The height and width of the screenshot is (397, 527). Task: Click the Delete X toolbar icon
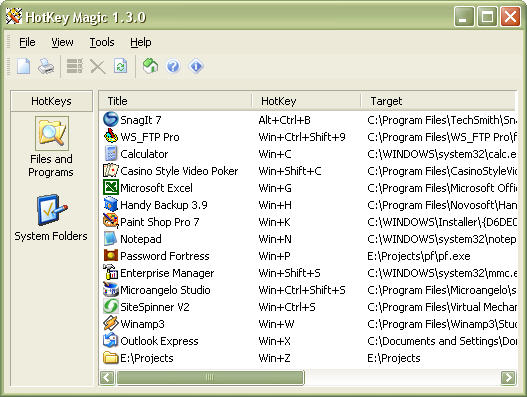pyautogui.click(x=98, y=67)
